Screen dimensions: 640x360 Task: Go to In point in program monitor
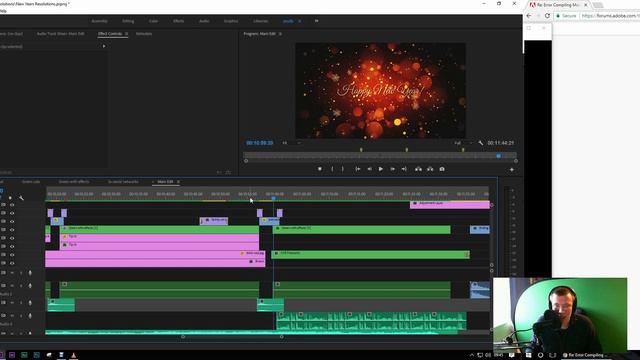click(x=358, y=169)
